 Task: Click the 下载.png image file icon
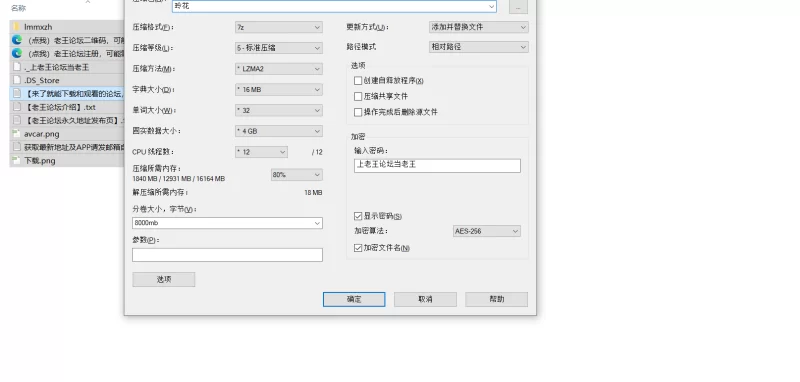tap(16, 160)
